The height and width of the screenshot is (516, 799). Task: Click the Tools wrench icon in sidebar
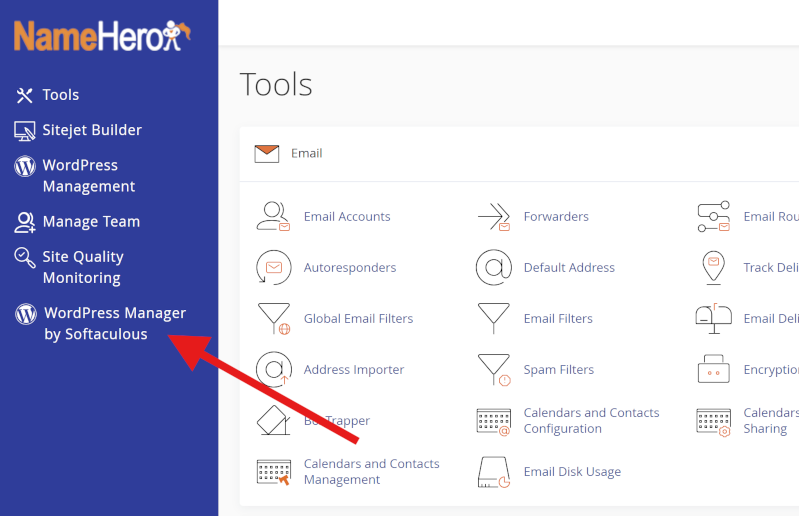point(24,95)
